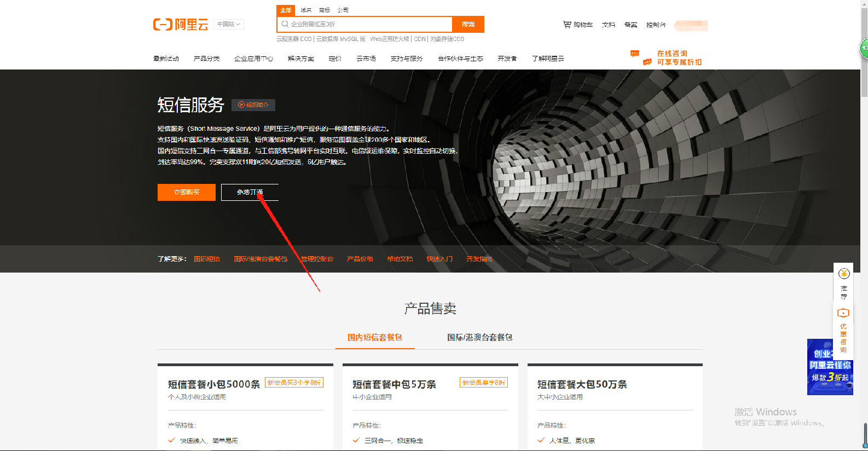Open the 最新活动 nav menu
Viewport: 868px width, 451px height.
[x=166, y=59]
